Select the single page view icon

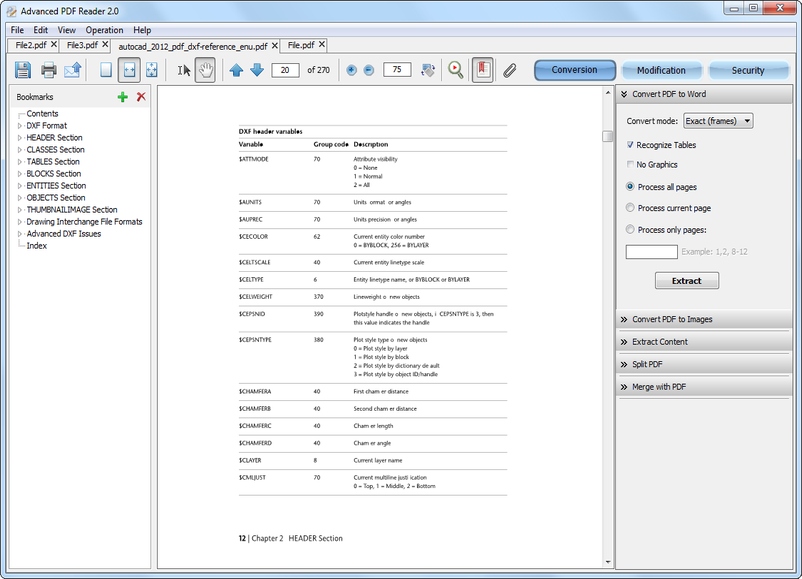click(x=106, y=70)
